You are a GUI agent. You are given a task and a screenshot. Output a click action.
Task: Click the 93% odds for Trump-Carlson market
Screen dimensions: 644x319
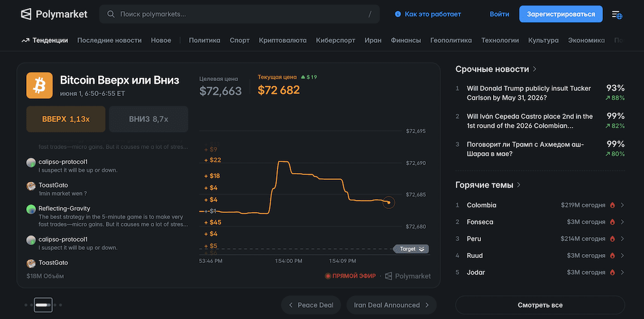(x=615, y=88)
